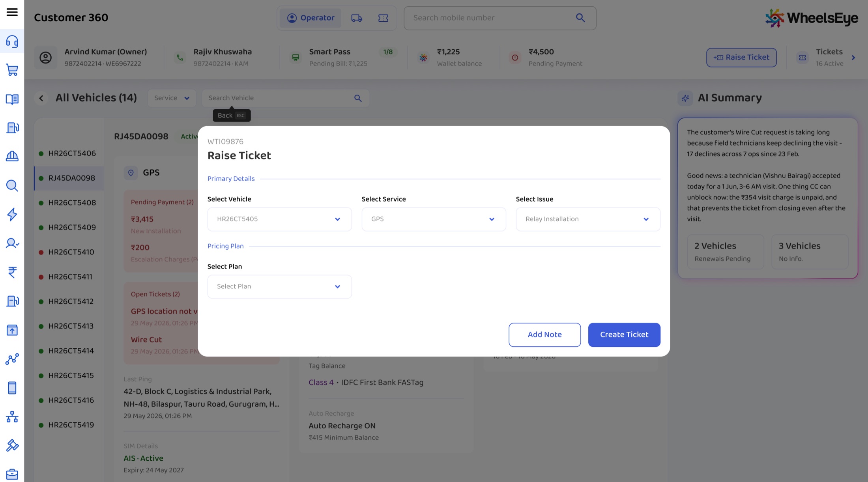868x482 pixels.
Task: Open the mobile device sidebar icon
Action: 12,388
